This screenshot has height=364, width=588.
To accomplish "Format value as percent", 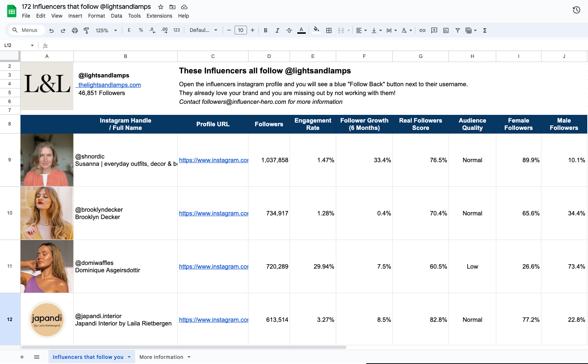I will 141,30.
